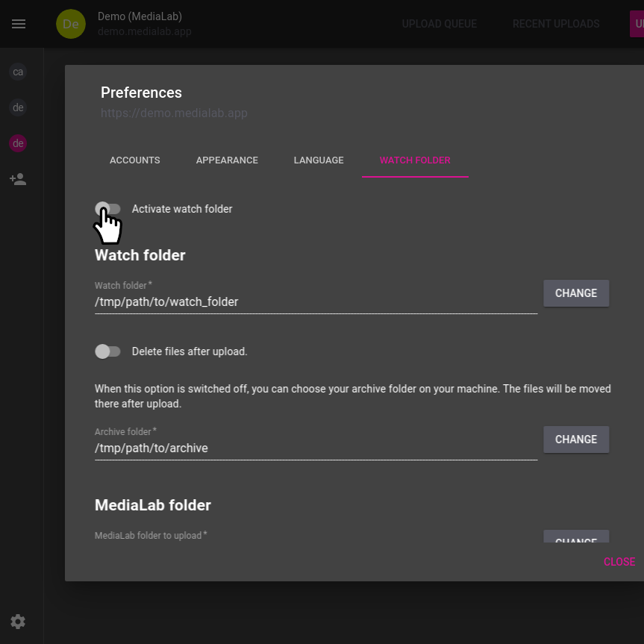Click the demo.medialab.app header subtitle

tap(145, 31)
